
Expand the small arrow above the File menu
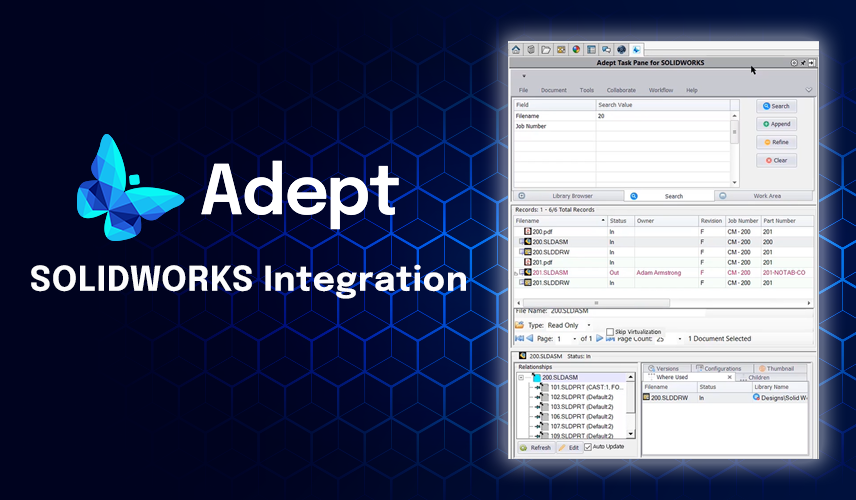pyautogui.click(x=524, y=76)
